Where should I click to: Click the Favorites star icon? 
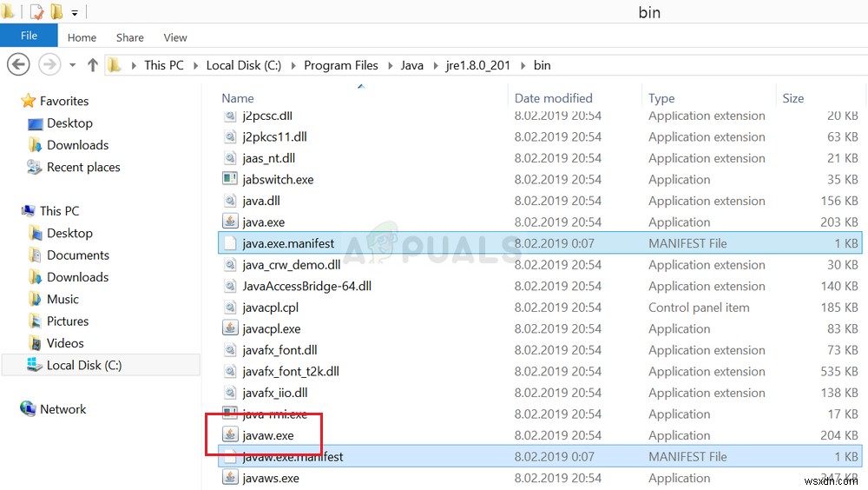29,100
